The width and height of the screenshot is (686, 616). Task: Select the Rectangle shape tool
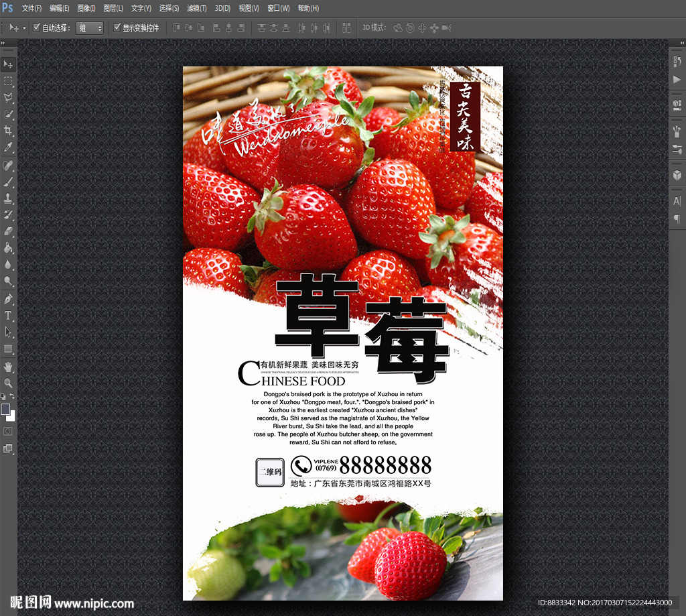pyautogui.click(x=8, y=349)
